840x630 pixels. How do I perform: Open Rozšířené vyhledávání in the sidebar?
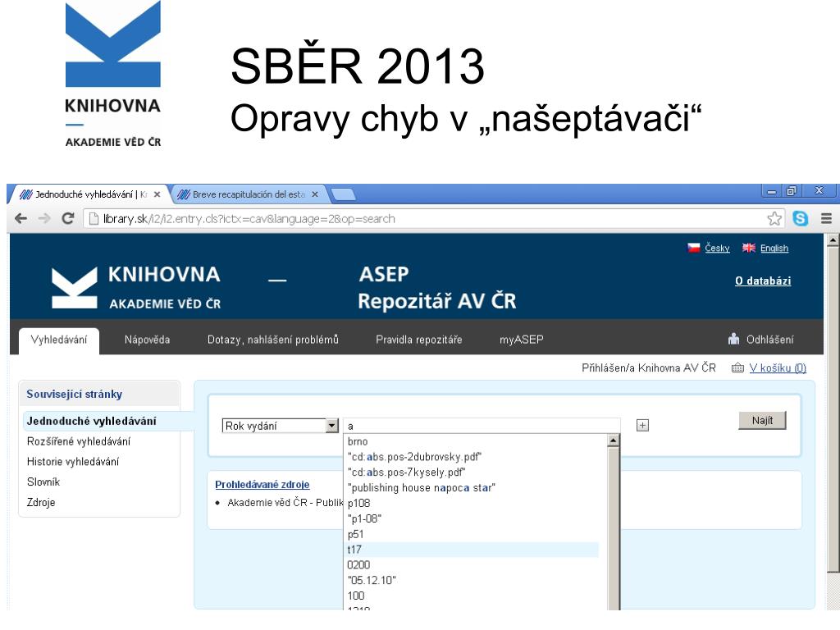pos(79,441)
